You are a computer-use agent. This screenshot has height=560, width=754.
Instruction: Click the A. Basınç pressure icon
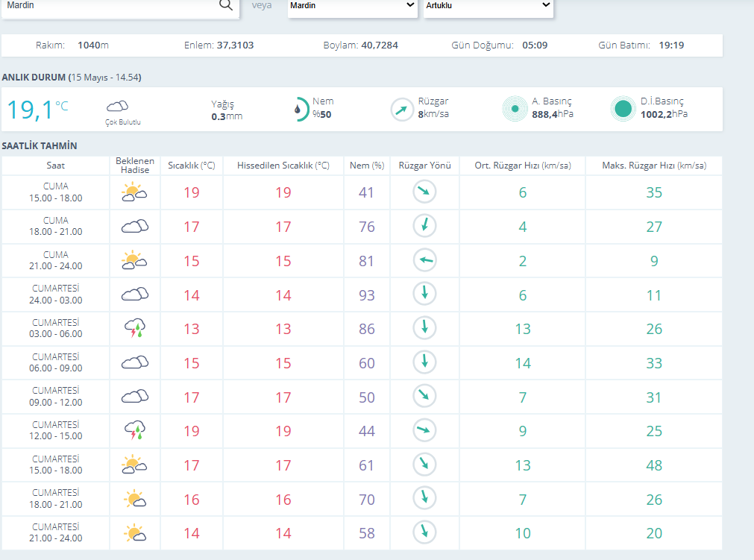tap(515, 109)
